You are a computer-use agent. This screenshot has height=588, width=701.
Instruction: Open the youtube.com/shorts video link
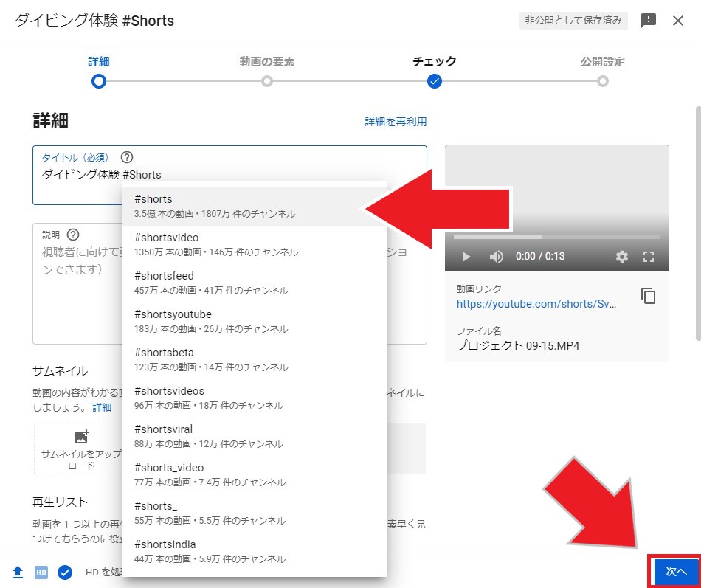click(x=536, y=304)
